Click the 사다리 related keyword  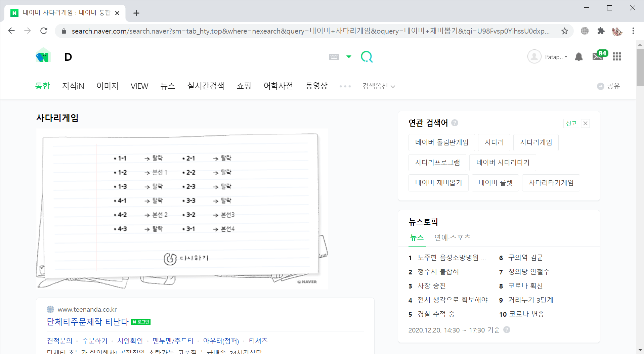tap(494, 142)
